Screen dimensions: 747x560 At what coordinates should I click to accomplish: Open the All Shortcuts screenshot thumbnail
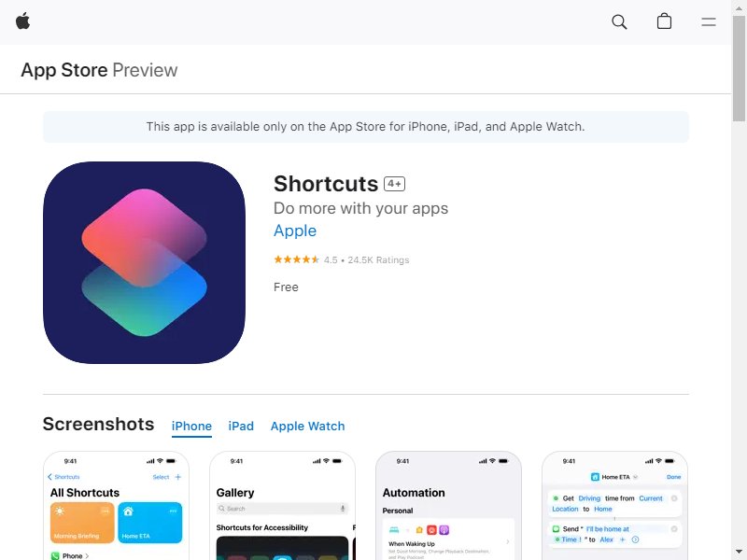[x=116, y=506]
